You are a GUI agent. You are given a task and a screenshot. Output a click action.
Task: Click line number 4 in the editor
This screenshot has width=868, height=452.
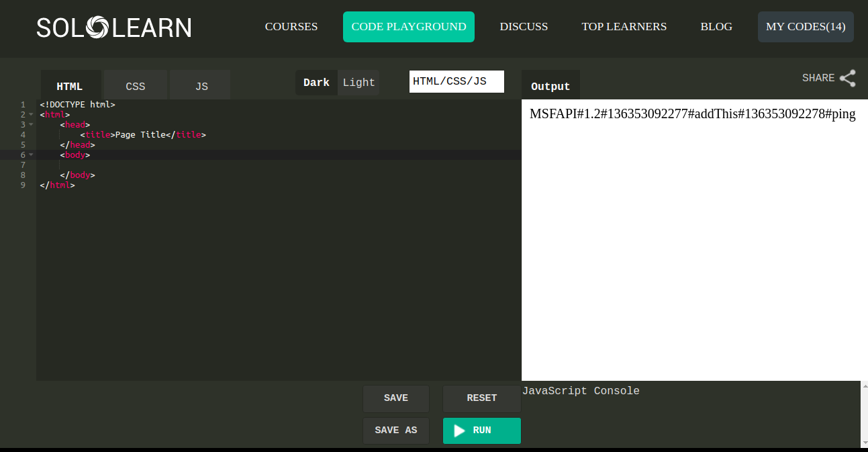coord(23,134)
